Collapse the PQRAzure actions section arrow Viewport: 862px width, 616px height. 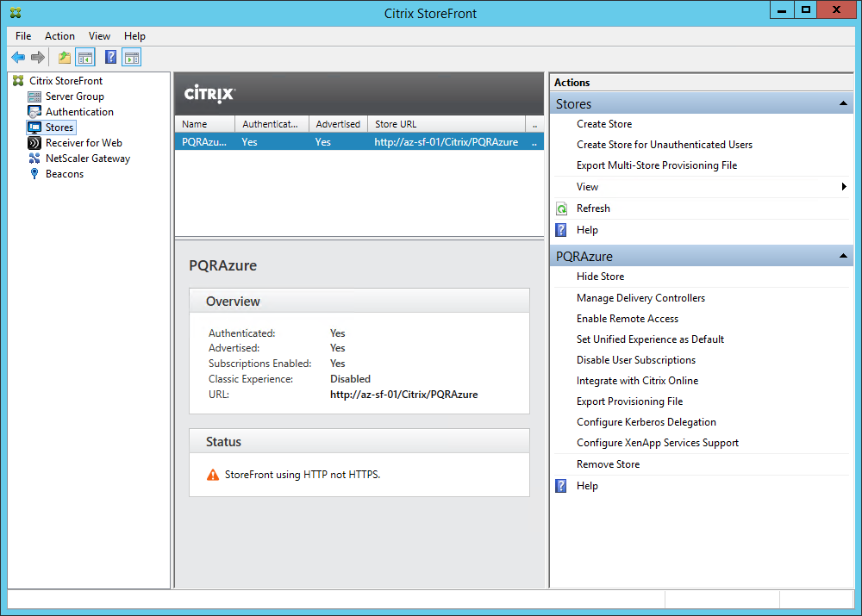click(843, 256)
